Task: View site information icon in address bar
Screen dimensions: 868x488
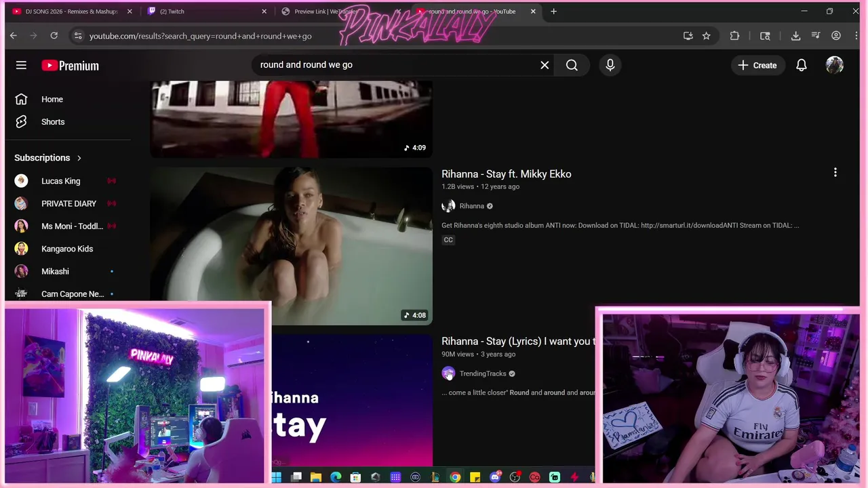Action: click(x=77, y=36)
